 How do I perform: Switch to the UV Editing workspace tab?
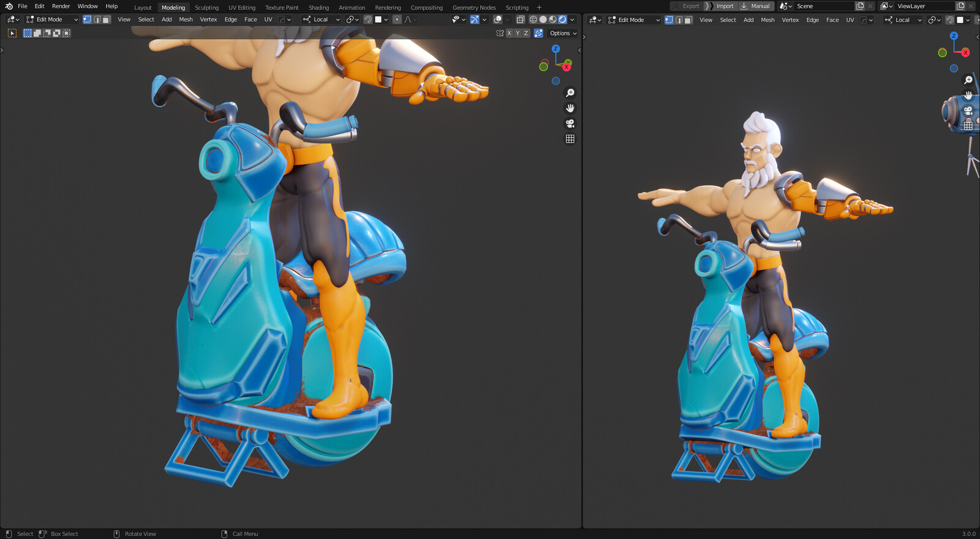click(242, 7)
